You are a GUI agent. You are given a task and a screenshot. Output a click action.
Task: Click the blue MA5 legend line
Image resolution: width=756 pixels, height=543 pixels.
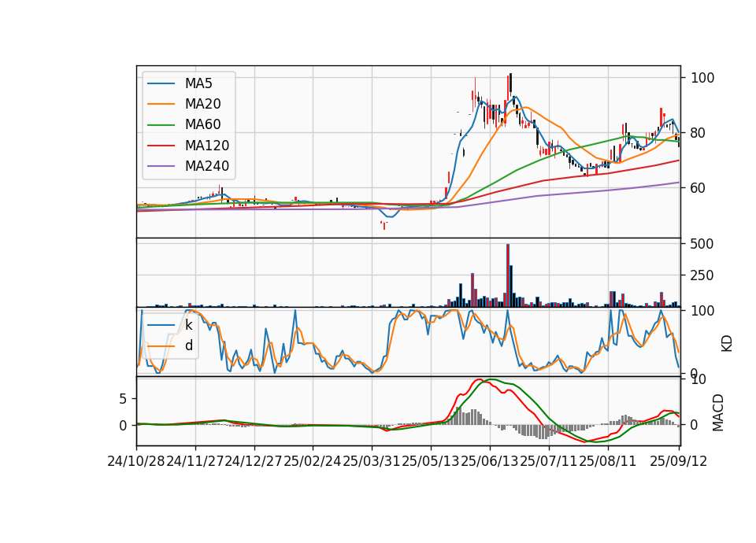(x=161, y=83)
